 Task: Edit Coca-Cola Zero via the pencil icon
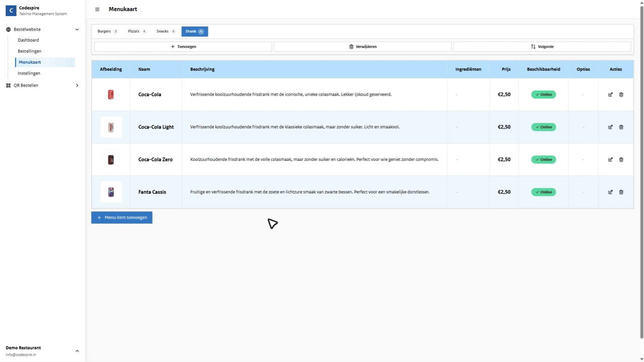coord(610,159)
